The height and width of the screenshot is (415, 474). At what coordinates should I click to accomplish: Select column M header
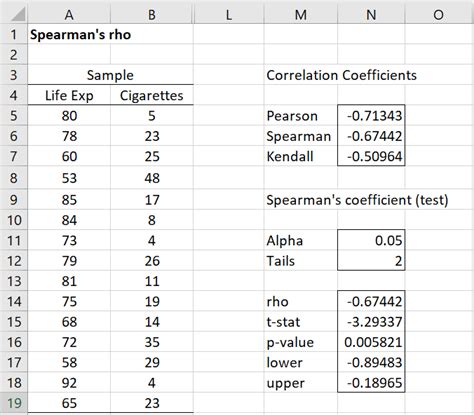pos(301,15)
